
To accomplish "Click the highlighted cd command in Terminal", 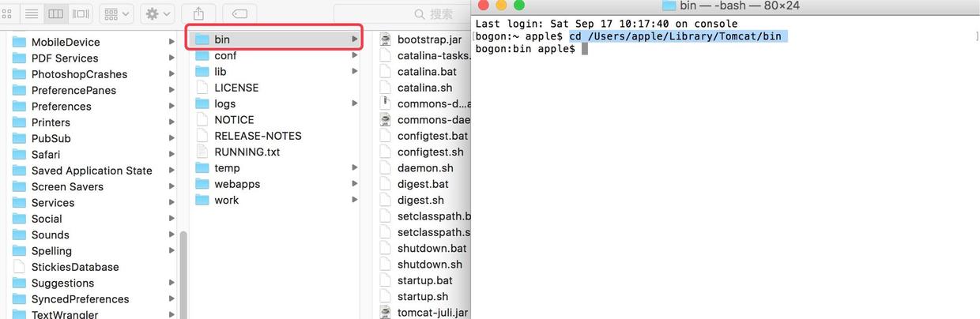I will tap(678, 36).
